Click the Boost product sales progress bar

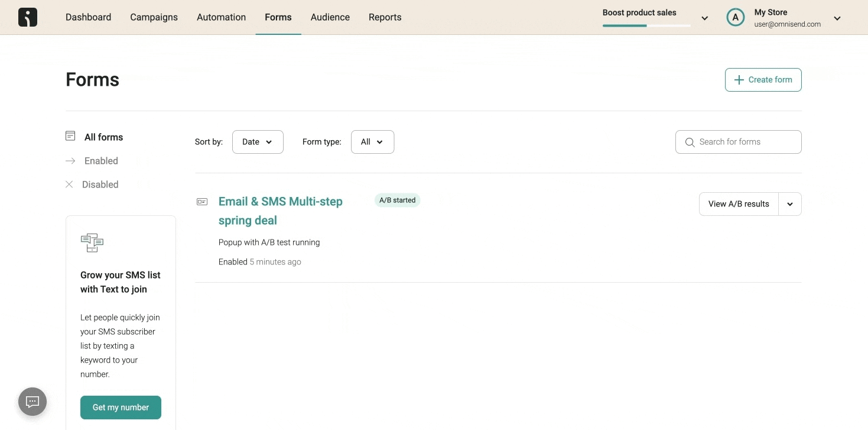click(x=646, y=25)
